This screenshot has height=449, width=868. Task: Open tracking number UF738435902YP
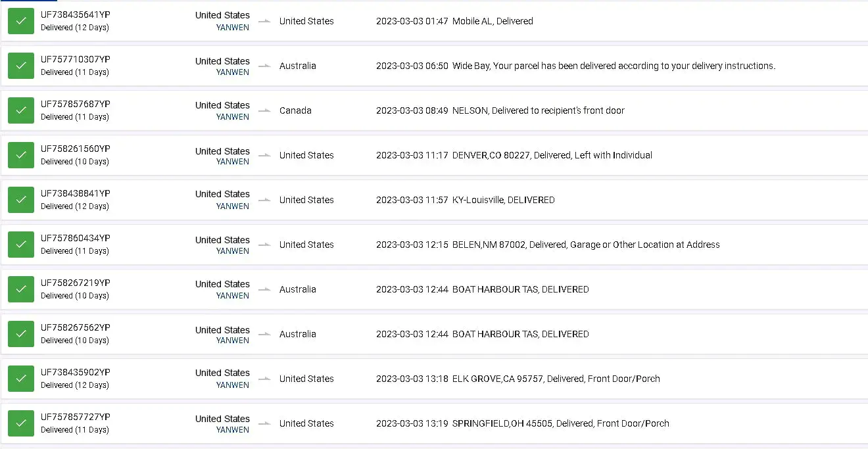[76, 372]
